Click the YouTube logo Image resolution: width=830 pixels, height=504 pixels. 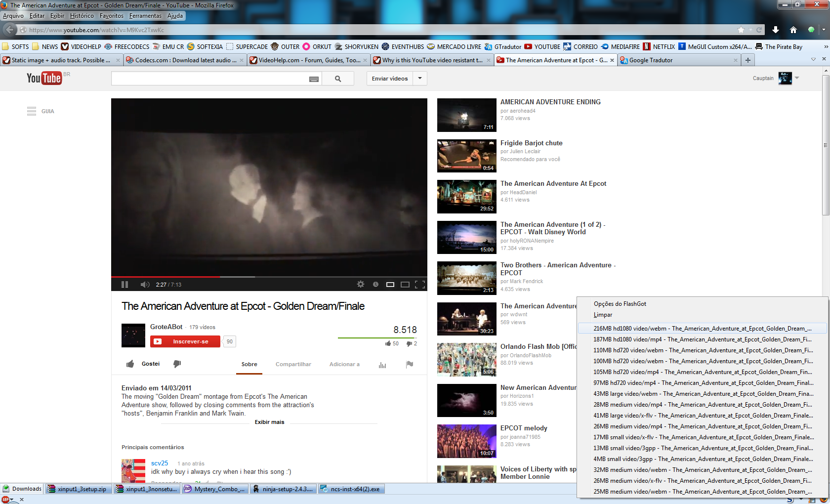44,78
